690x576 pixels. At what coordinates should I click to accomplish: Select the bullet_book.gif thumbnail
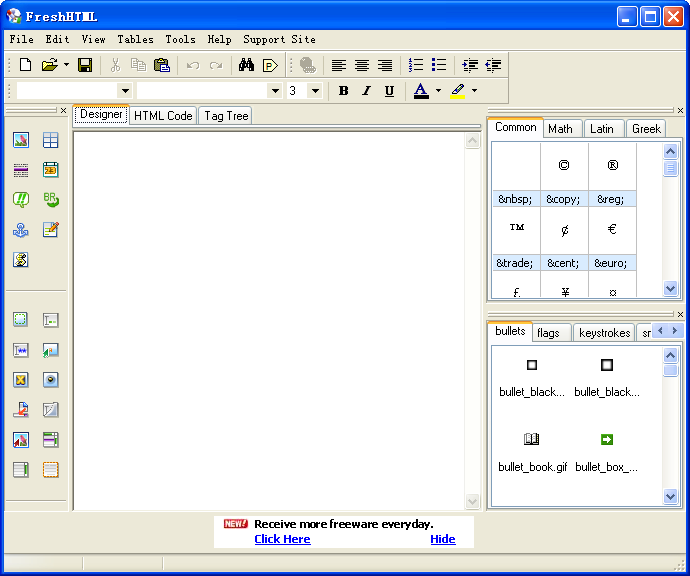(x=532, y=450)
